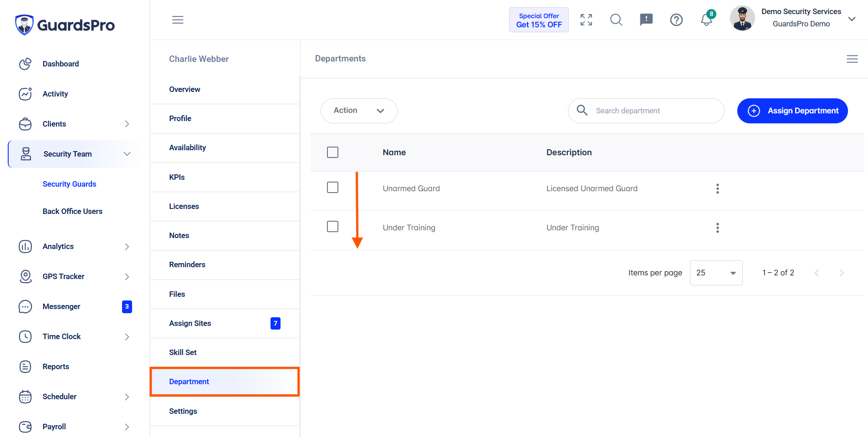Click the Search department field

click(646, 111)
